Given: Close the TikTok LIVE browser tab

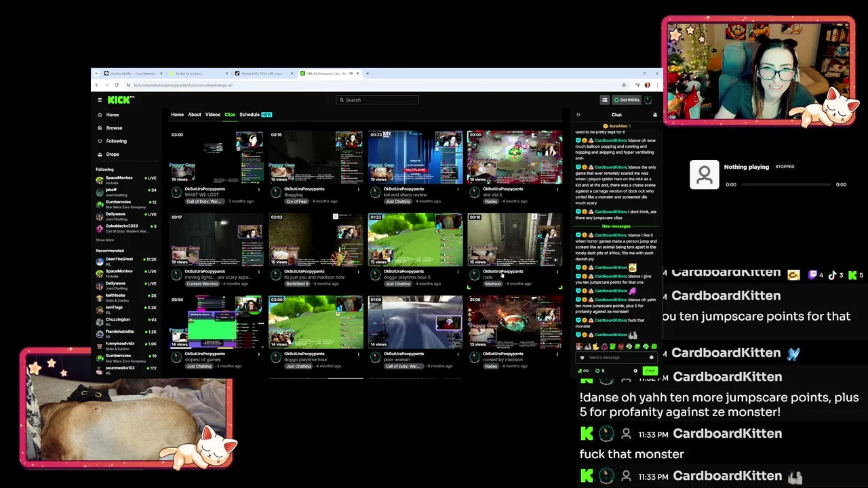Looking at the screenshot, I should point(292,73).
